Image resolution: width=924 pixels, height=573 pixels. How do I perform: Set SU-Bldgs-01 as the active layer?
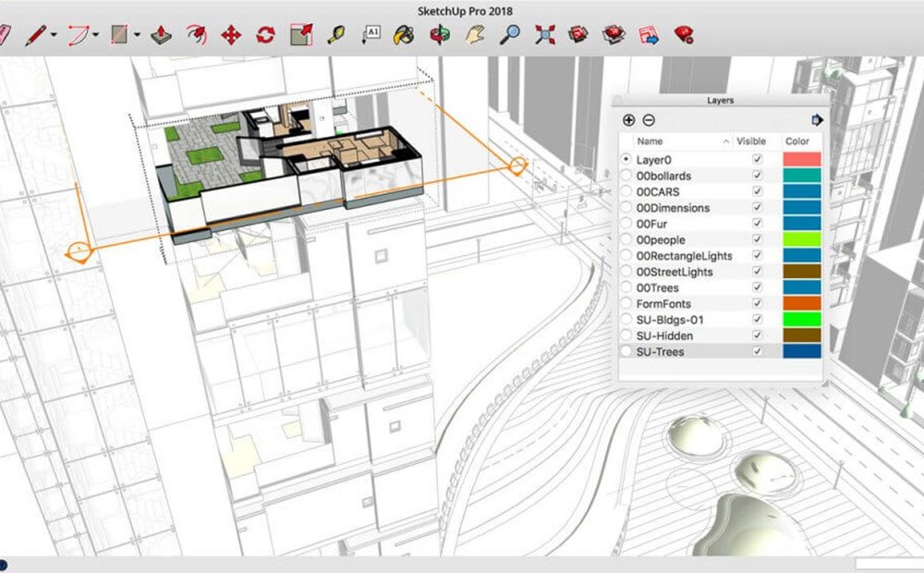(x=627, y=320)
